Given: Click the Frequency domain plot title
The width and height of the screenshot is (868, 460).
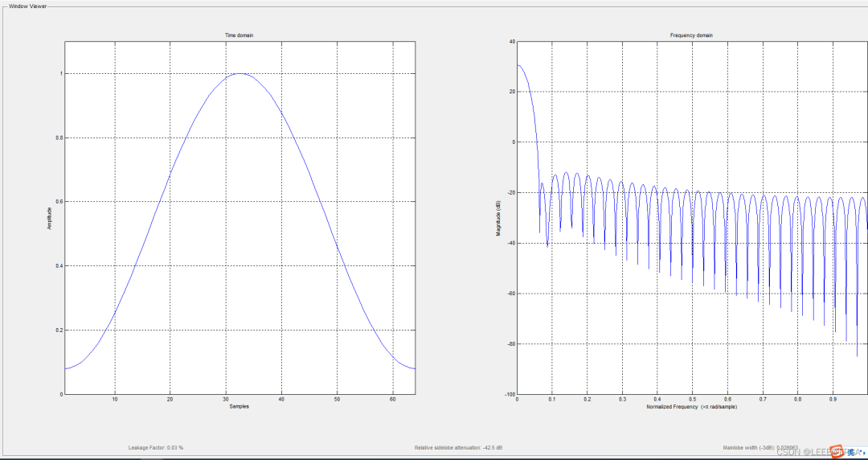Looking at the screenshot, I should (x=691, y=35).
